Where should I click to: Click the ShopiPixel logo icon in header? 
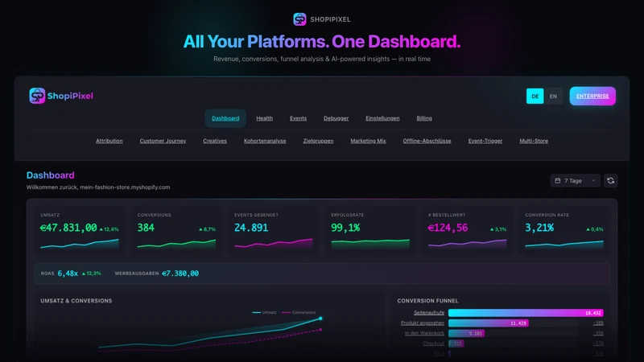pyautogui.click(x=37, y=96)
